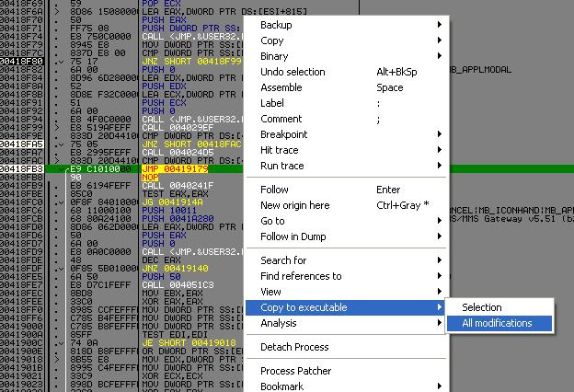The height and width of the screenshot is (392, 574).
Task: Open the View submenu
Action: [x=346, y=292]
